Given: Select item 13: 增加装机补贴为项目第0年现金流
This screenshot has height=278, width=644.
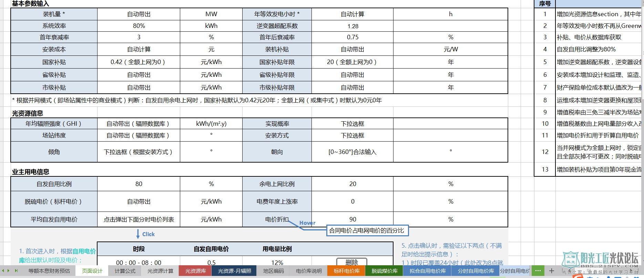Looking at the screenshot, I should click(599, 169).
